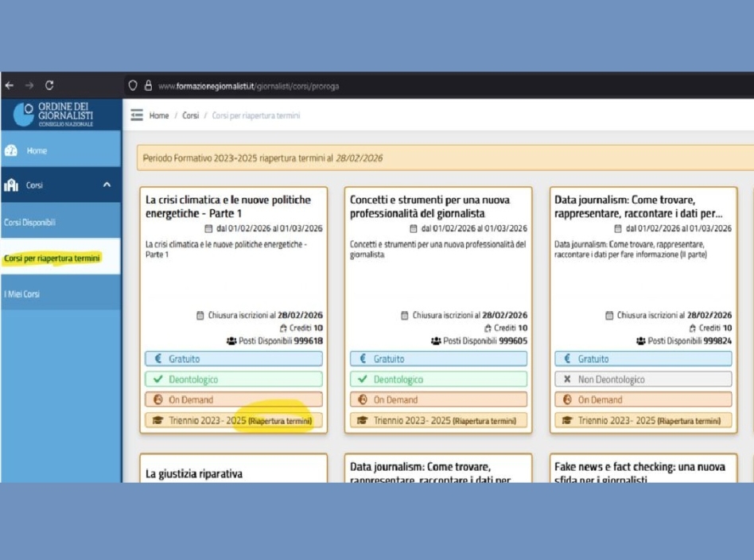The image size is (754, 560).
Task: Click the shield icon in address bar
Action: coord(133,86)
